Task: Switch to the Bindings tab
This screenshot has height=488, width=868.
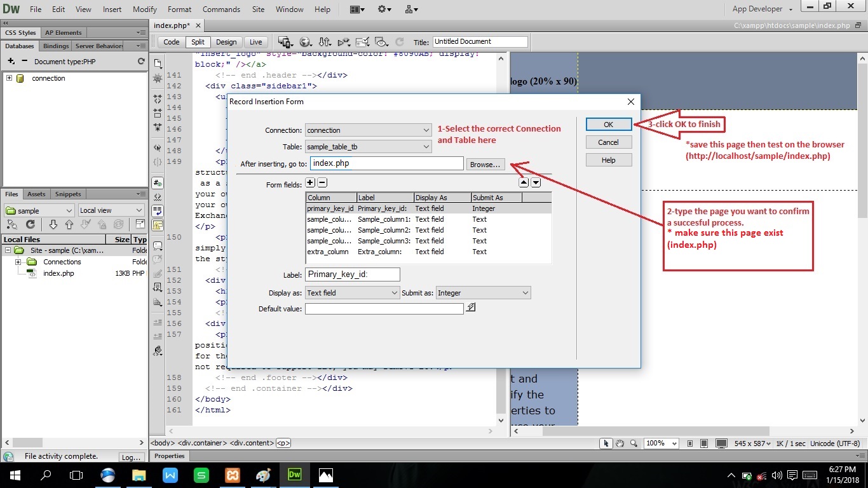Action: pos(56,46)
